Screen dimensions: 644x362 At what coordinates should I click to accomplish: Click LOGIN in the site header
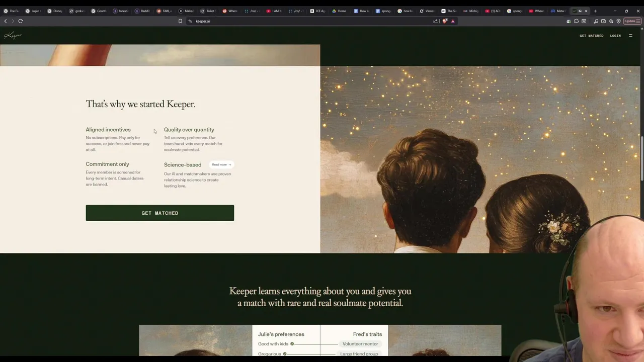click(x=615, y=36)
